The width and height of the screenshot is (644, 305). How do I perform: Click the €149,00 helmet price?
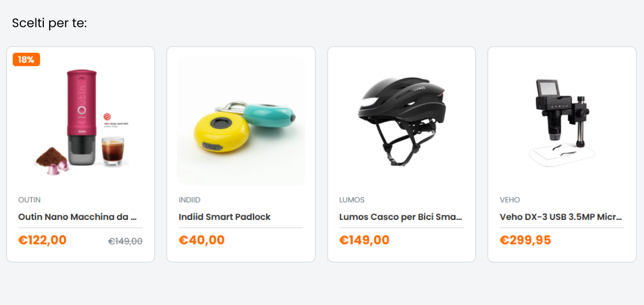pyautogui.click(x=365, y=240)
